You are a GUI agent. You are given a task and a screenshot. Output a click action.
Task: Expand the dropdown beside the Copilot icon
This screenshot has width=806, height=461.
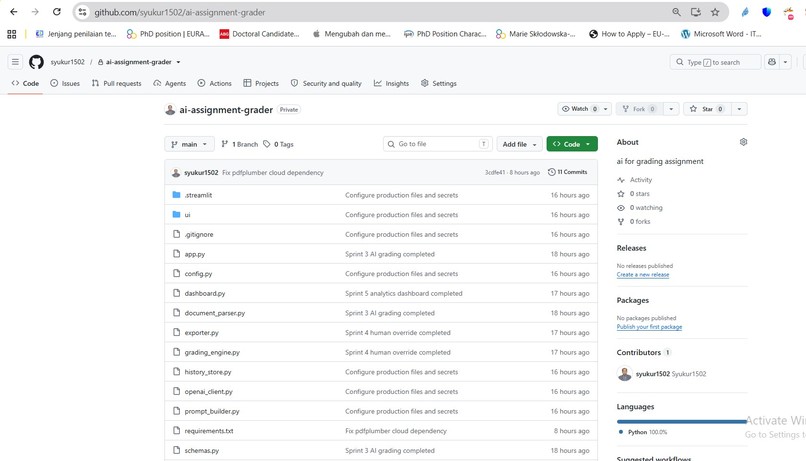coord(785,62)
